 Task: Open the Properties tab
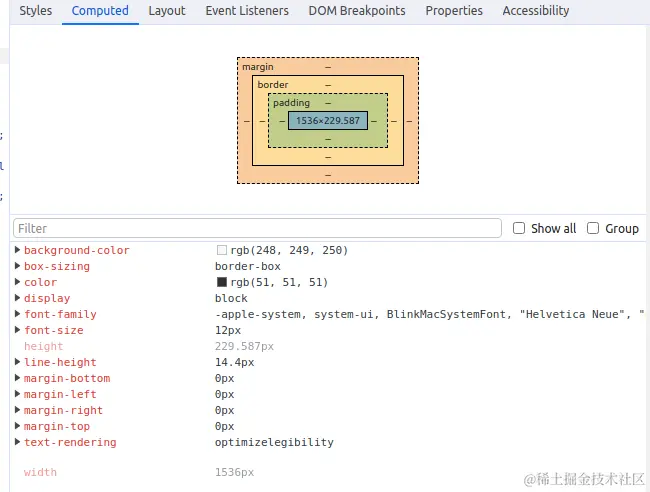tap(454, 11)
